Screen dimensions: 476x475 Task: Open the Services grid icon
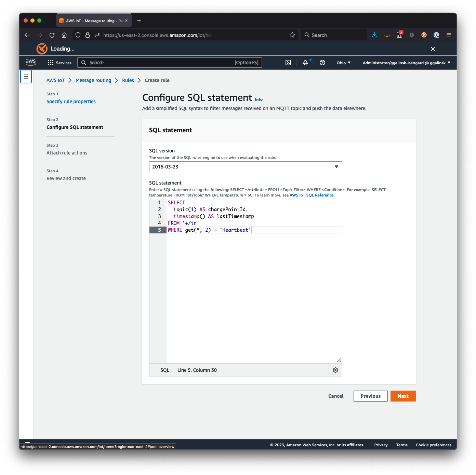coord(50,63)
